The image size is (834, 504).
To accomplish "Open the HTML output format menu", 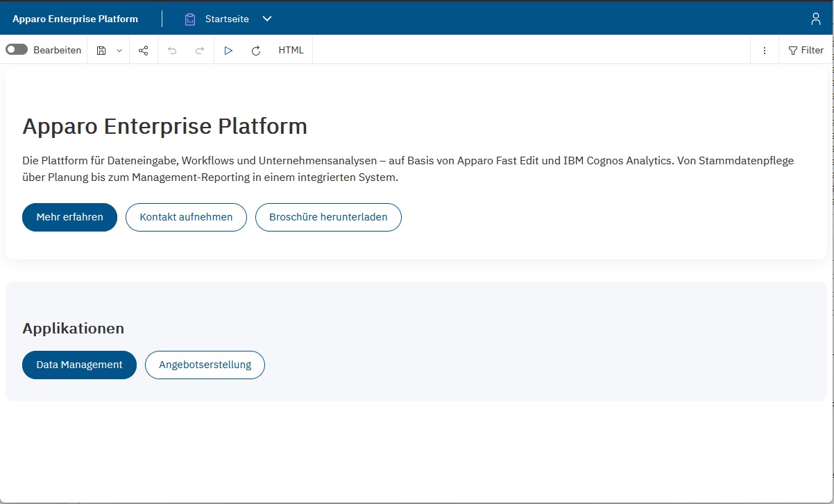I will click(x=291, y=50).
